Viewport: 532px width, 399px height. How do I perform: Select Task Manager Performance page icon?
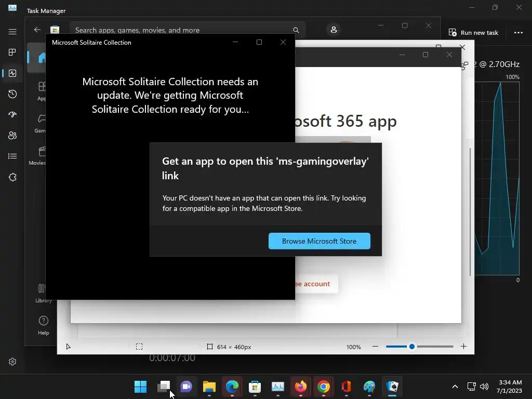[12, 73]
